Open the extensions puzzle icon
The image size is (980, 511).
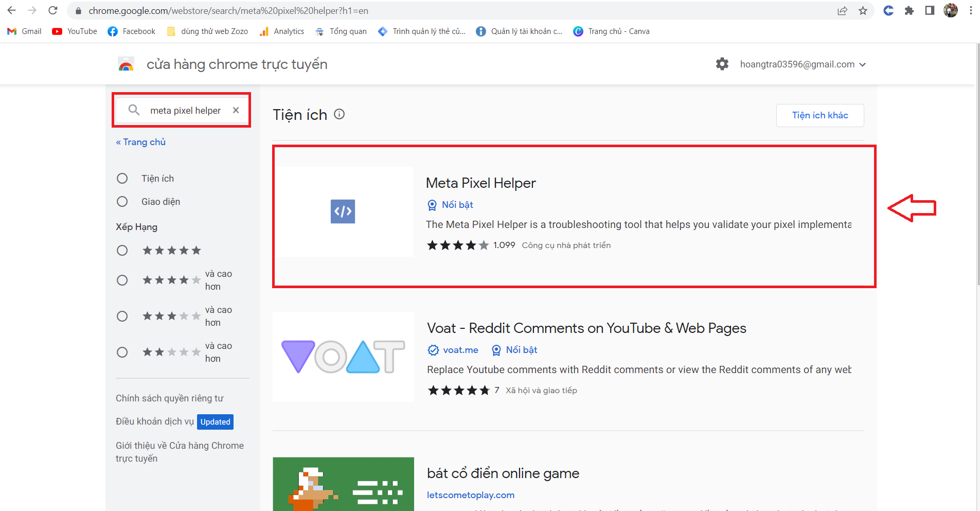tap(909, 10)
